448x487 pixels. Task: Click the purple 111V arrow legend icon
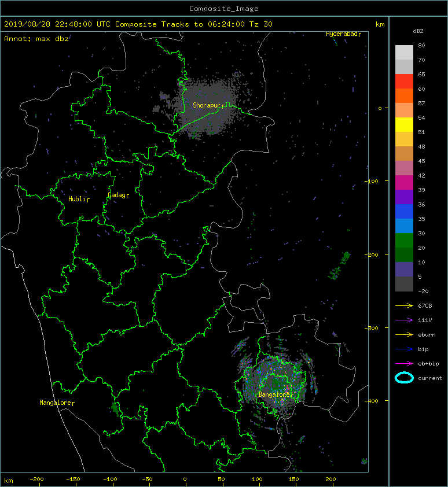[404, 320]
